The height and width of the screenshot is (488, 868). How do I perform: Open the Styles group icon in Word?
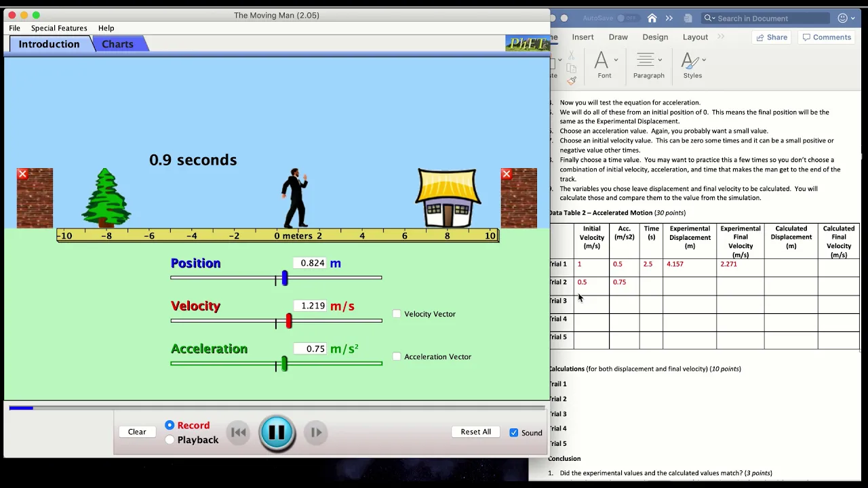690,61
